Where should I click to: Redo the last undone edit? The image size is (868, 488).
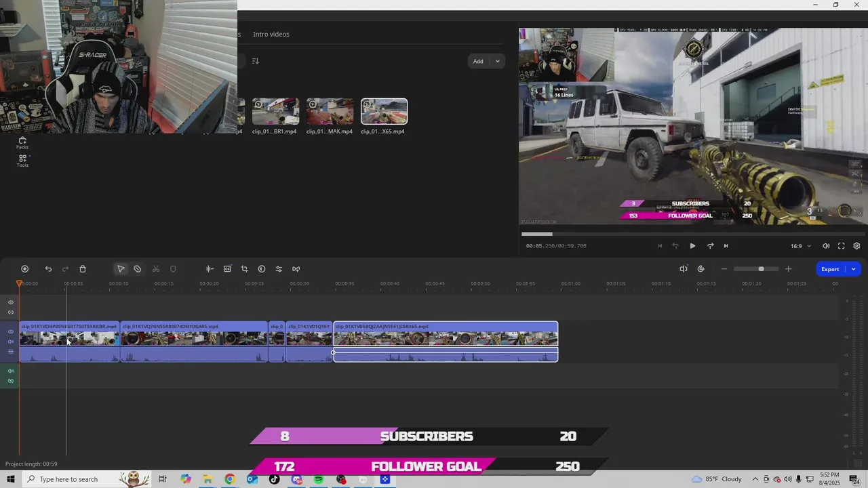(x=66, y=269)
